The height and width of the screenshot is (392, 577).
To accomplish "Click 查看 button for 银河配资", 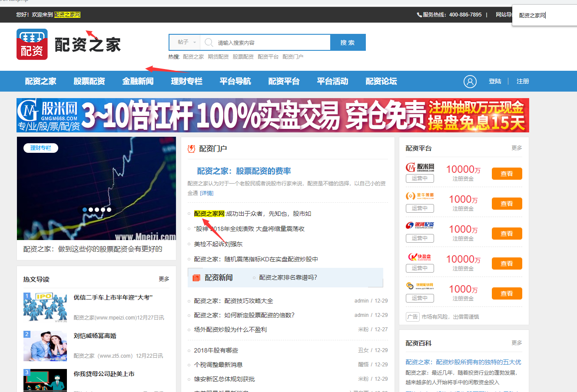I will (x=507, y=234).
